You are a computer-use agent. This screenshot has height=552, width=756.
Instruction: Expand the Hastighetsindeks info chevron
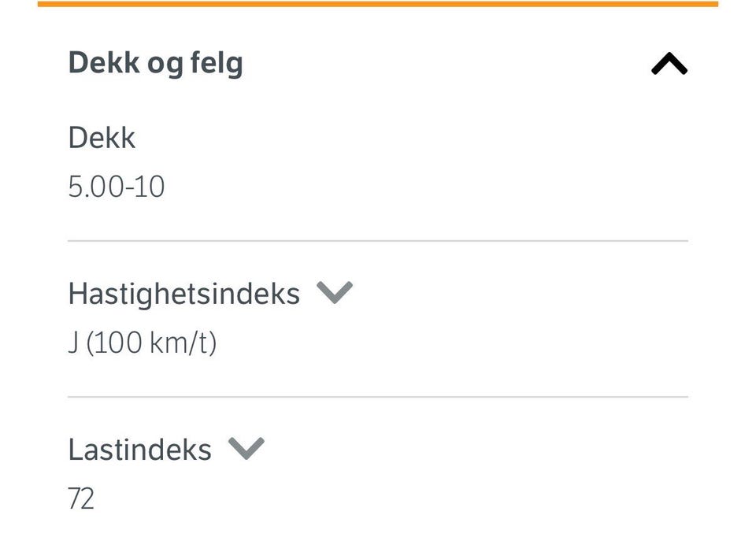tap(335, 293)
